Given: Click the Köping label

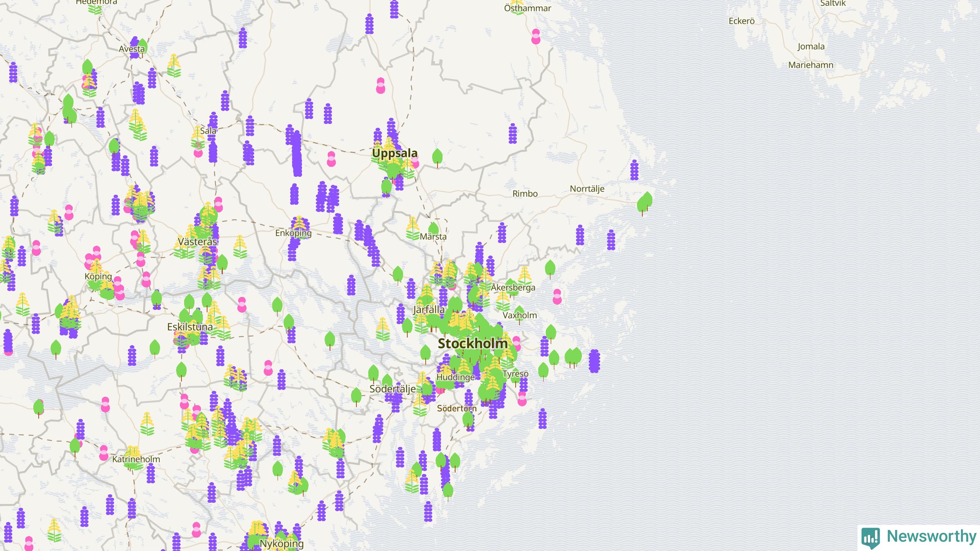Looking at the screenshot, I should click(98, 276).
